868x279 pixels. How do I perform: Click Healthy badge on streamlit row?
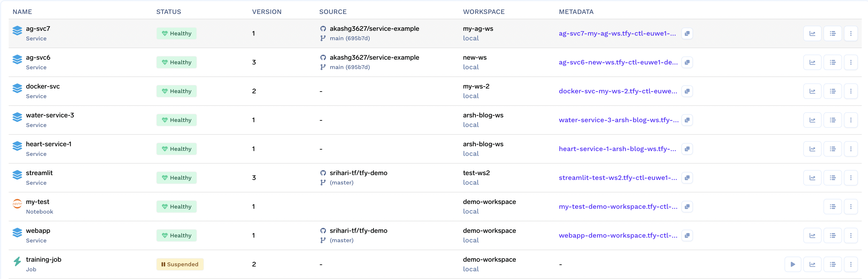click(176, 178)
